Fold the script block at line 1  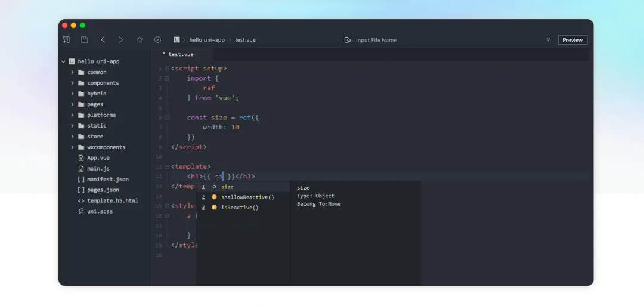(167, 68)
